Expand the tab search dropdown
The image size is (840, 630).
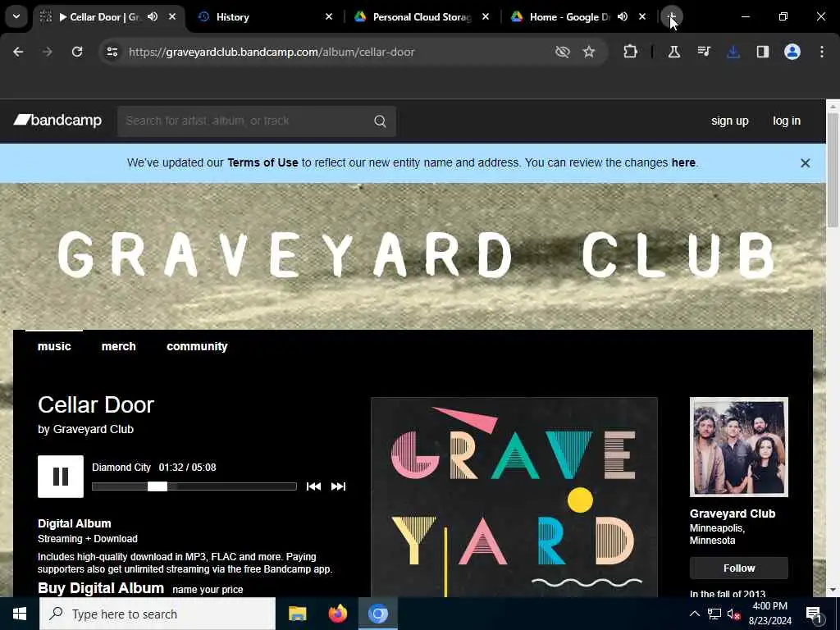[16, 16]
